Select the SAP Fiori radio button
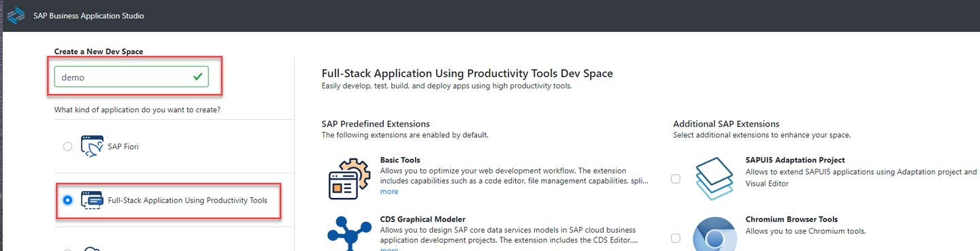 pos(67,146)
